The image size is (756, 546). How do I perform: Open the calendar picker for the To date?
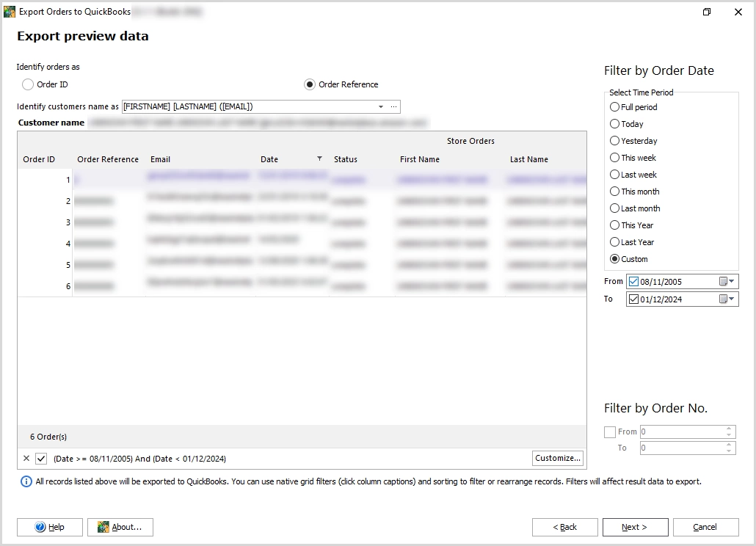click(727, 299)
